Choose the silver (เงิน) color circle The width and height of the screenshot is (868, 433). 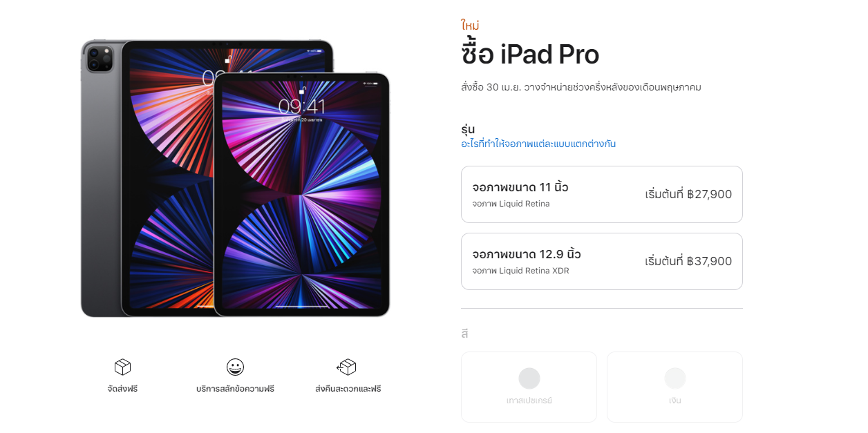tap(674, 378)
